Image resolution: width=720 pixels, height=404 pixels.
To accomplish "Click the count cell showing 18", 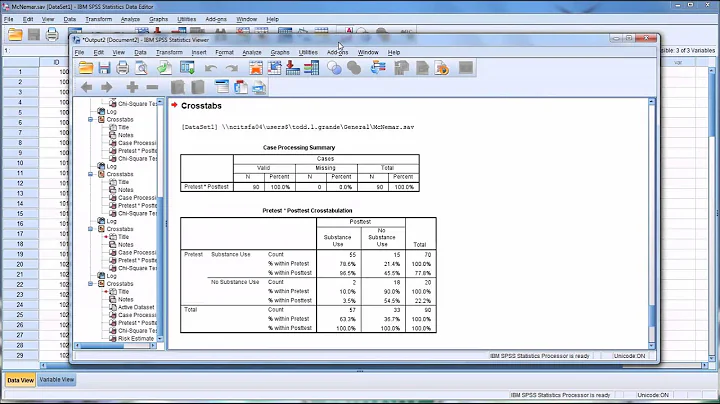I will [383, 282].
